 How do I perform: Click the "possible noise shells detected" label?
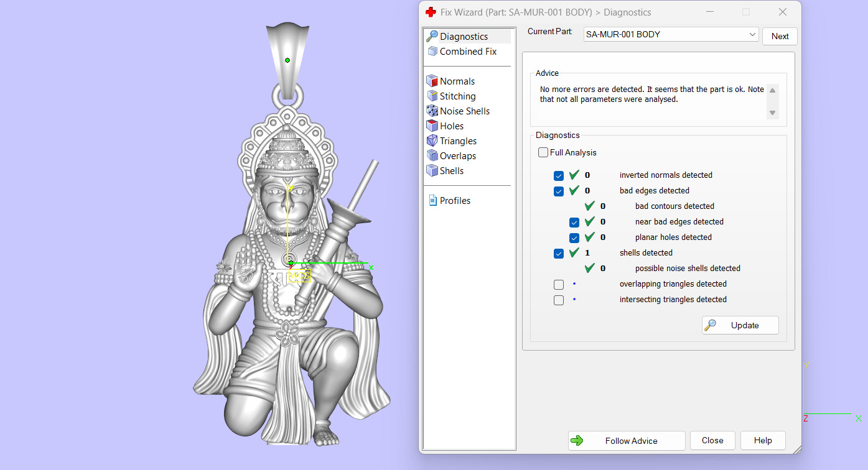688,269
